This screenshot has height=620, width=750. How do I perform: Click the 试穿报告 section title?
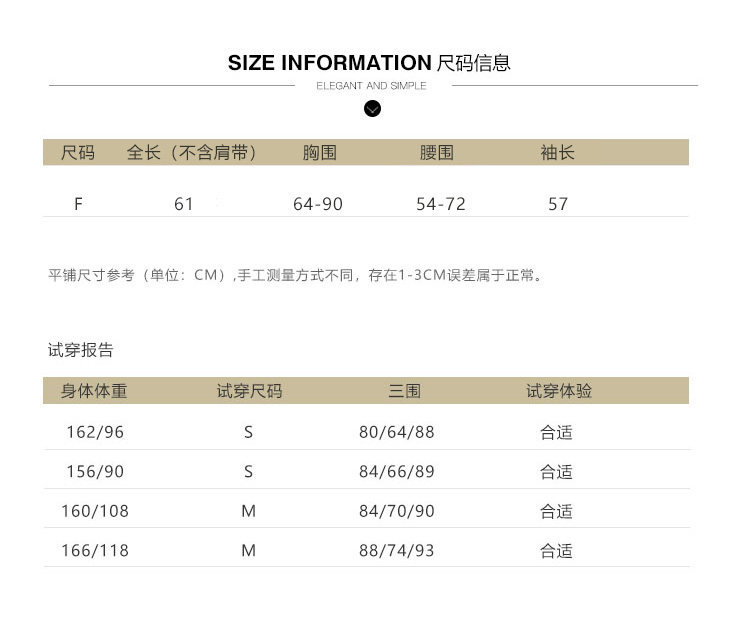81,350
